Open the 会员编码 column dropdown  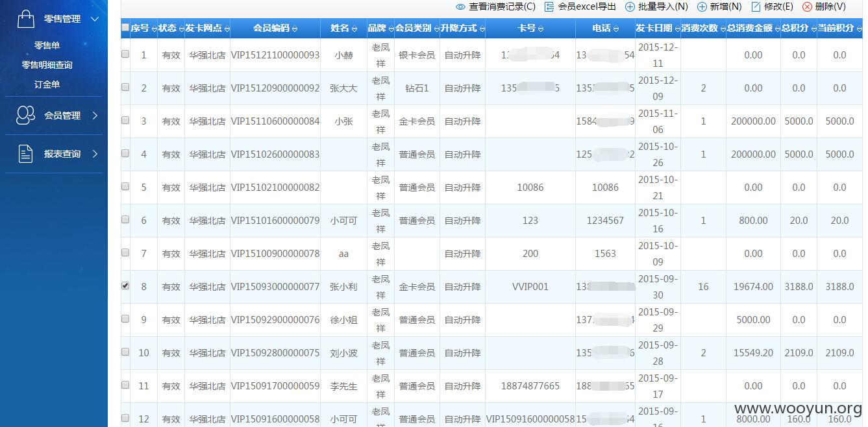click(x=295, y=29)
